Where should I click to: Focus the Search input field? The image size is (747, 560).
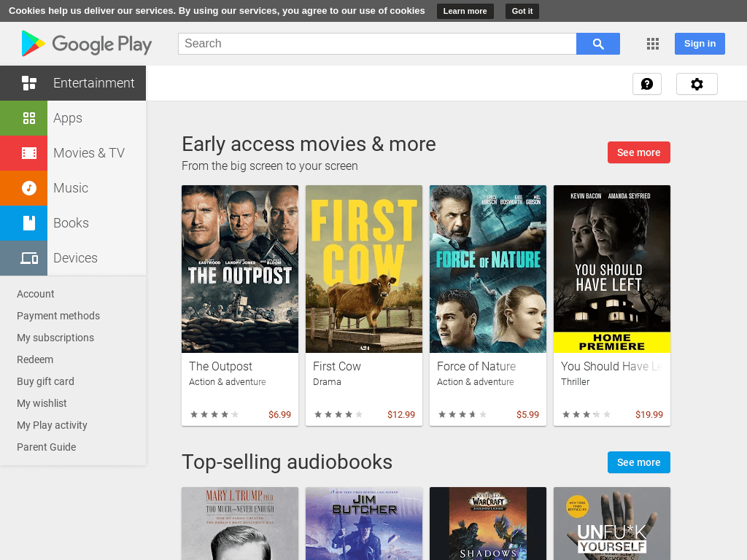click(377, 44)
